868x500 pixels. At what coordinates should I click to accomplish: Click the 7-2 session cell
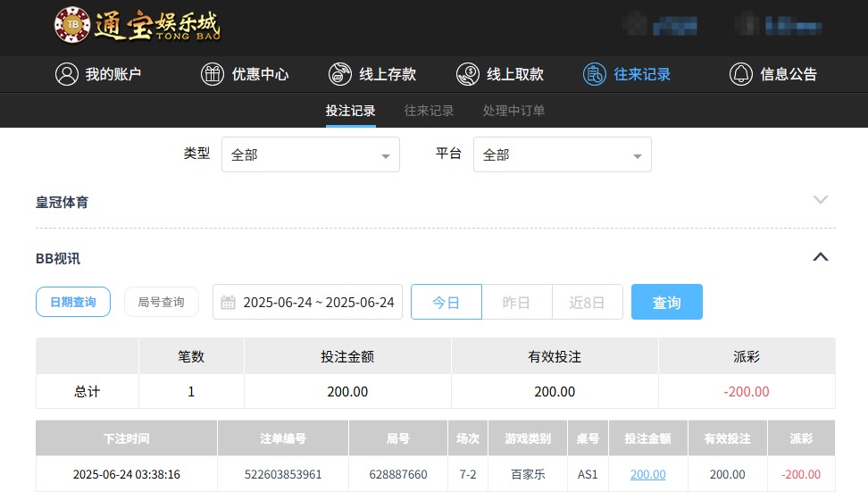click(x=468, y=474)
